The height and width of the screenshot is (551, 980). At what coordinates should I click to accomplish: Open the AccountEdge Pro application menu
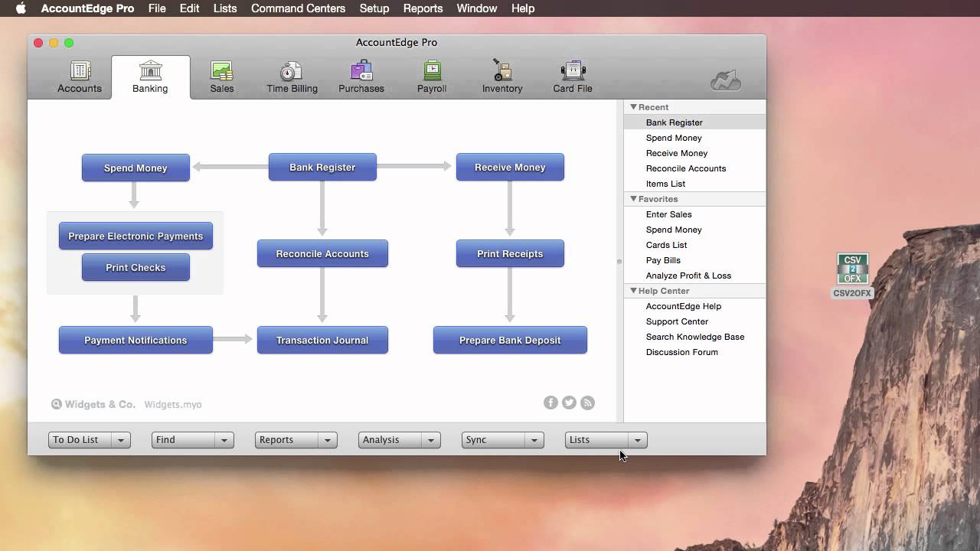click(87, 8)
